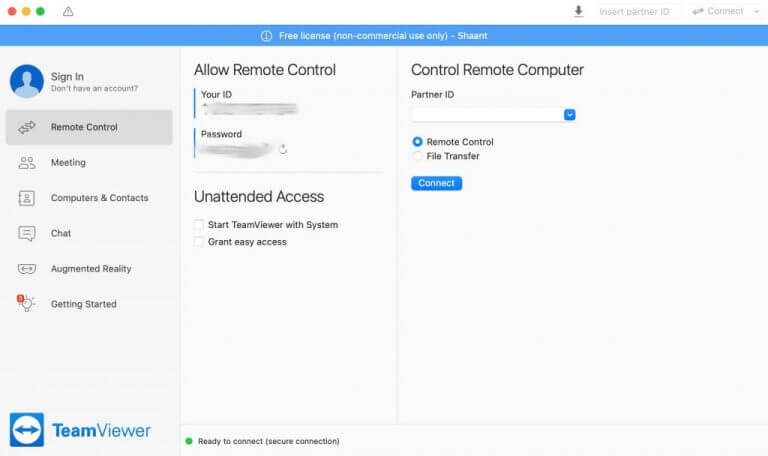Screen dimensions: 768x456
Task: Click the blurred Your ID value
Action: point(250,109)
